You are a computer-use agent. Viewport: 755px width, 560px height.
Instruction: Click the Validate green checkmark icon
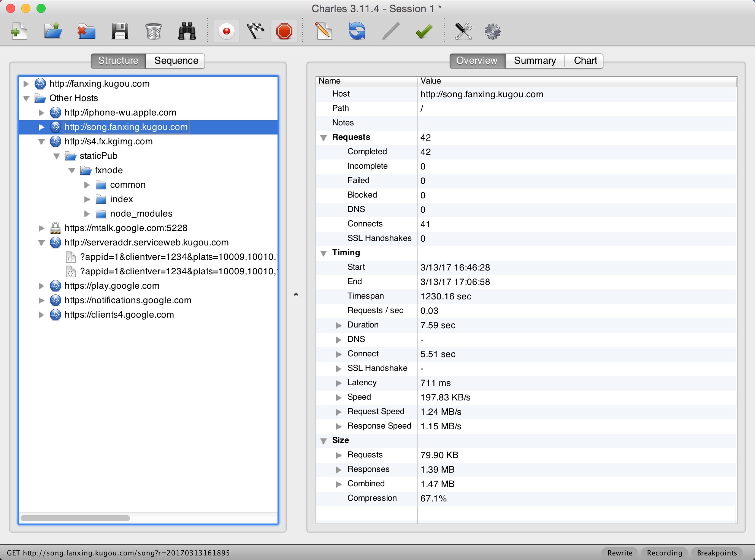coord(423,32)
